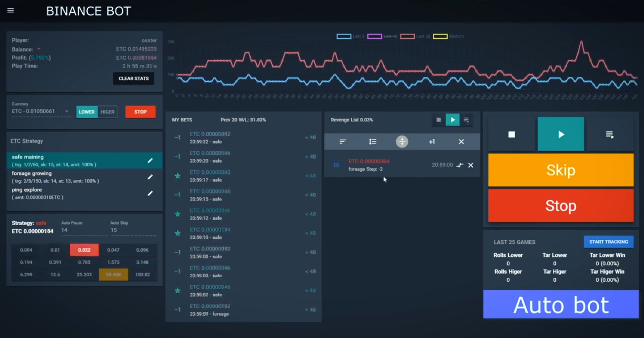Viewport: 644px width, 338px height.
Task: Click the large teal play button
Action: coord(560,134)
